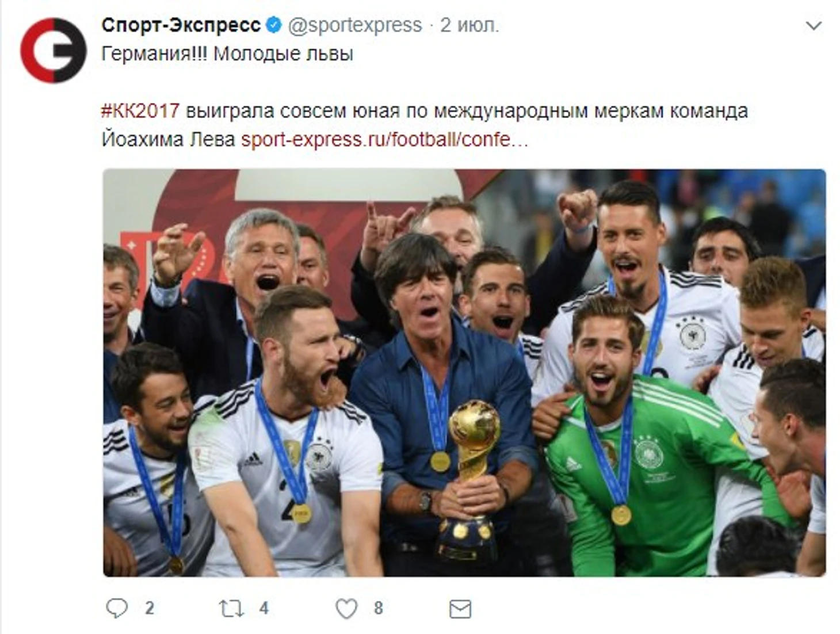Screen dimensions: 840x634
Task: Reply to the tweet via speech bubble icon
Action: click(x=117, y=608)
